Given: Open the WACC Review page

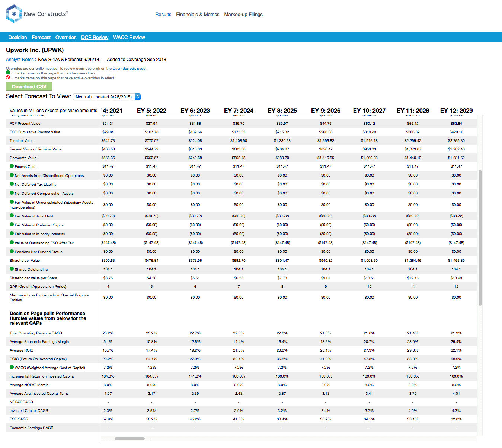Looking at the screenshot, I should pos(129,38).
